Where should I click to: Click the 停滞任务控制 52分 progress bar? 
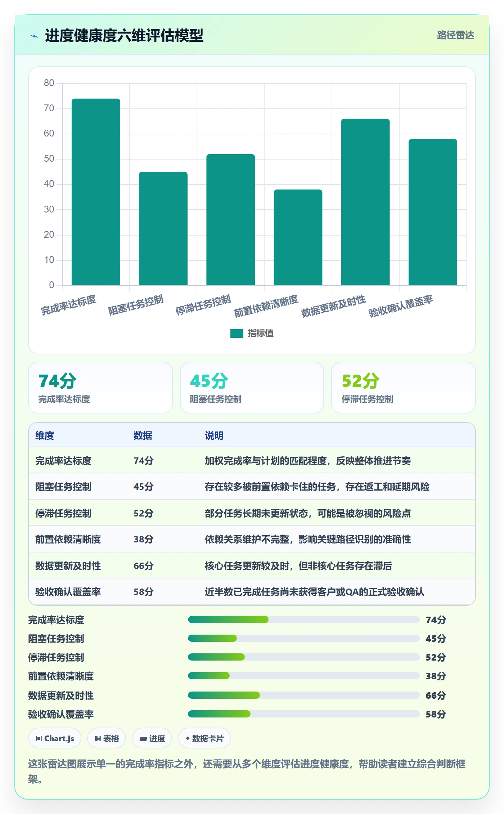click(304, 657)
